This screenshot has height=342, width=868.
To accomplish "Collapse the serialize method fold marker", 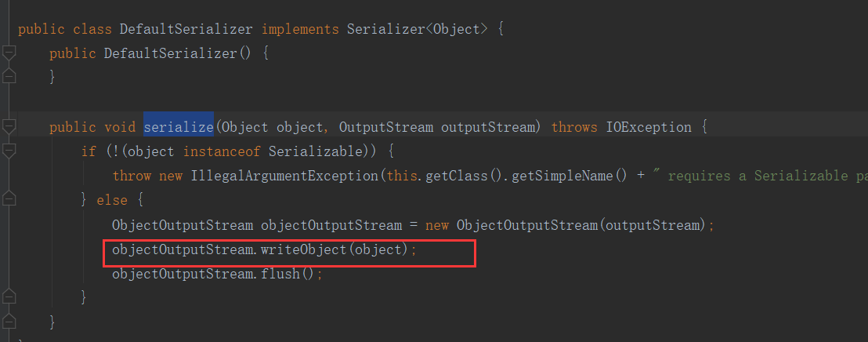I will [x=9, y=126].
